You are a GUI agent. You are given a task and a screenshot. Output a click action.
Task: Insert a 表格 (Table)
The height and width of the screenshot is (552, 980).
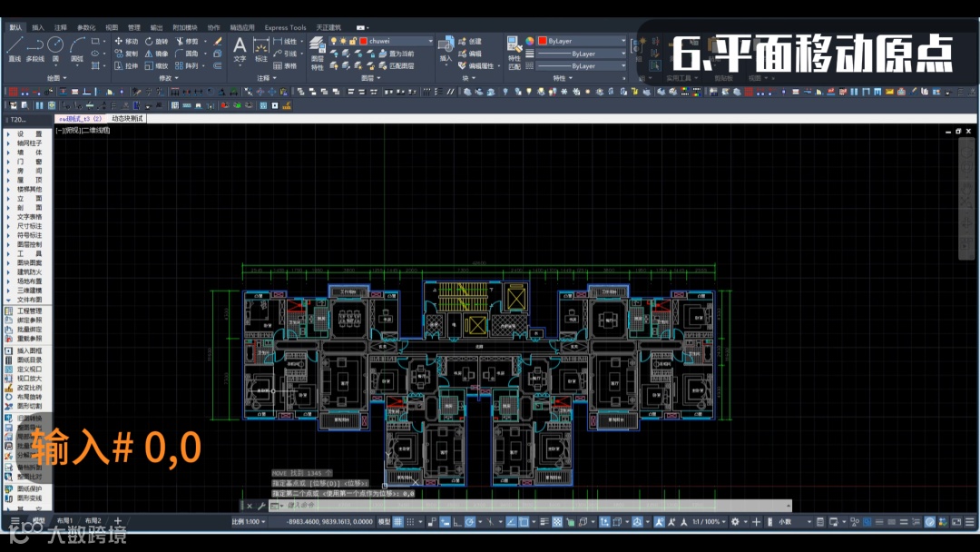point(285,65)
